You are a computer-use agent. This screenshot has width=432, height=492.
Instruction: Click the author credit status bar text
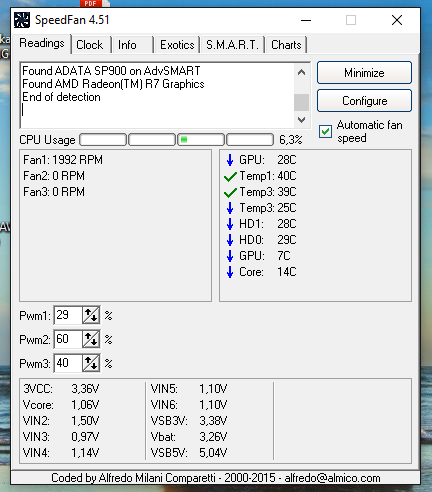point(215,478)
